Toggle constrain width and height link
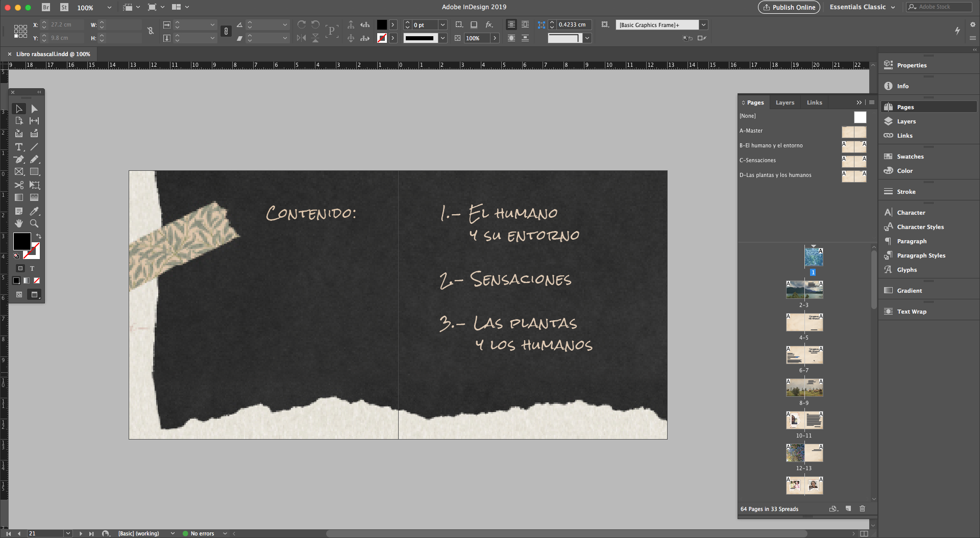This screenshot has width=980, height=538. tap(151, 31)
